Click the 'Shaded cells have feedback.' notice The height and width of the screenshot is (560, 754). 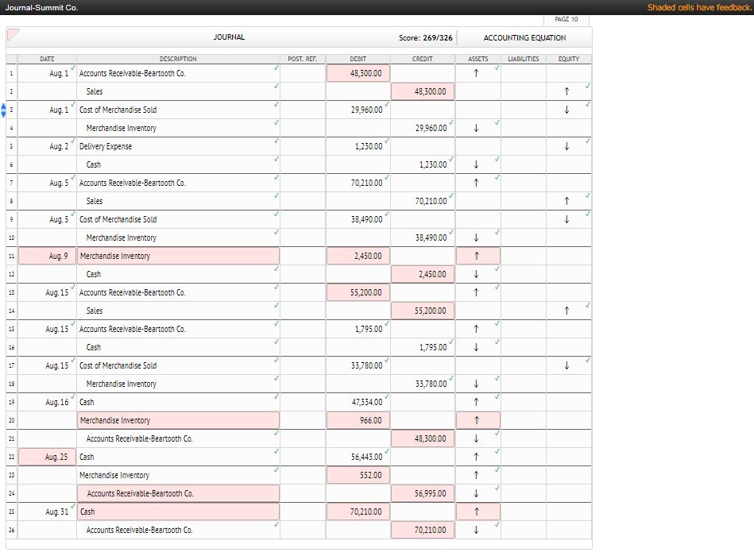[x=700, y=7]
